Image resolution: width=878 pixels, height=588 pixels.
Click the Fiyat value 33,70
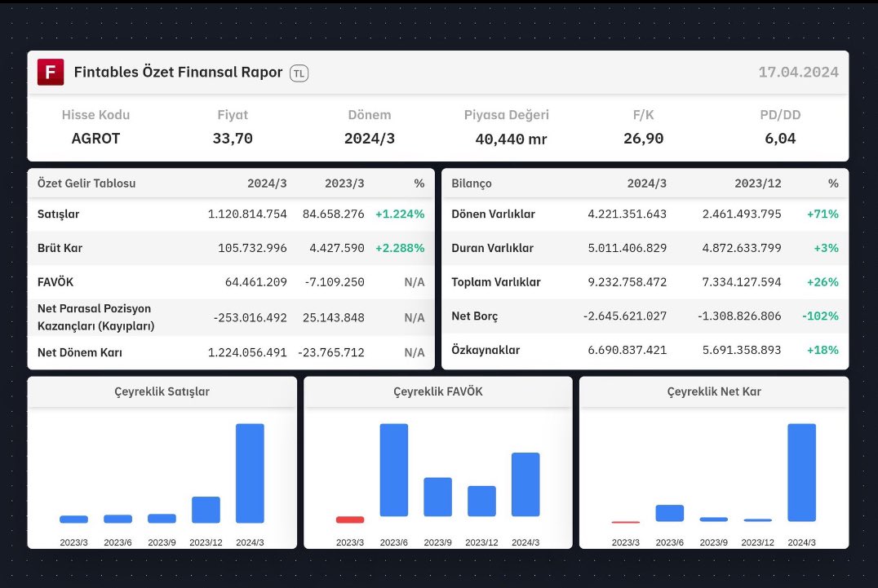(233, 138)
